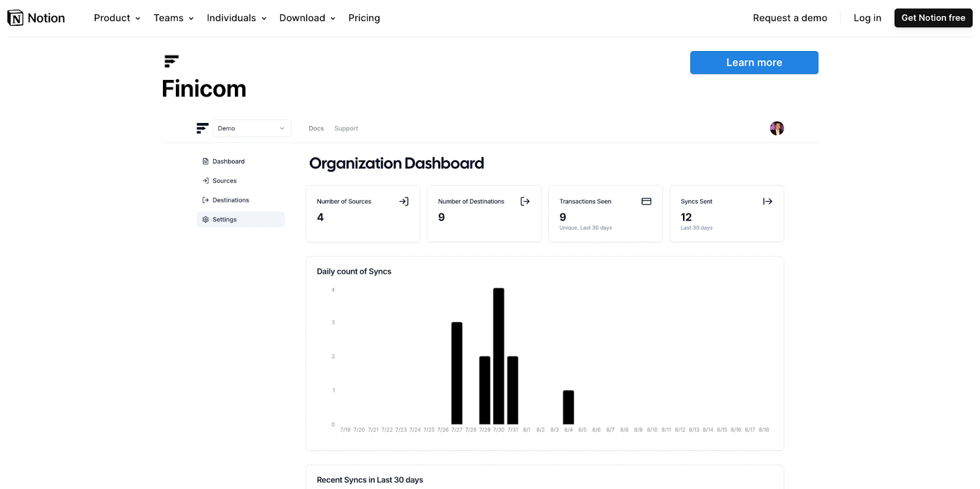Click the Get Notion free button

933,18
